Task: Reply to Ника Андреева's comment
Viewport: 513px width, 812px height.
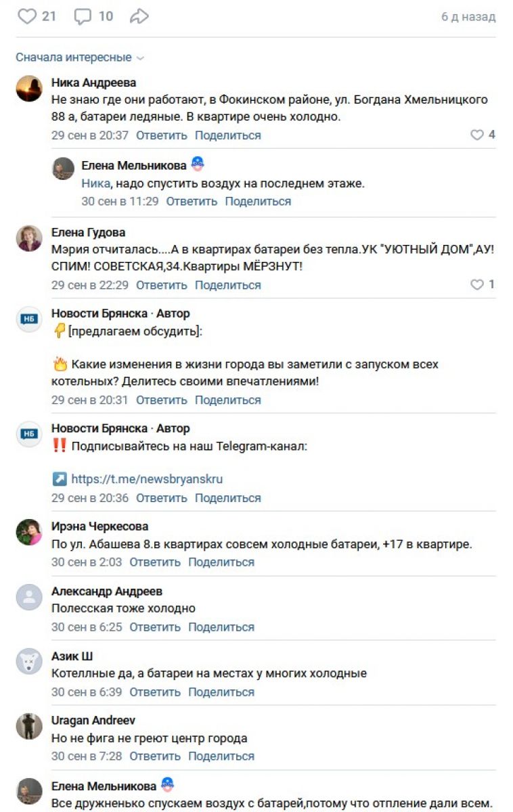Action: 162,135
